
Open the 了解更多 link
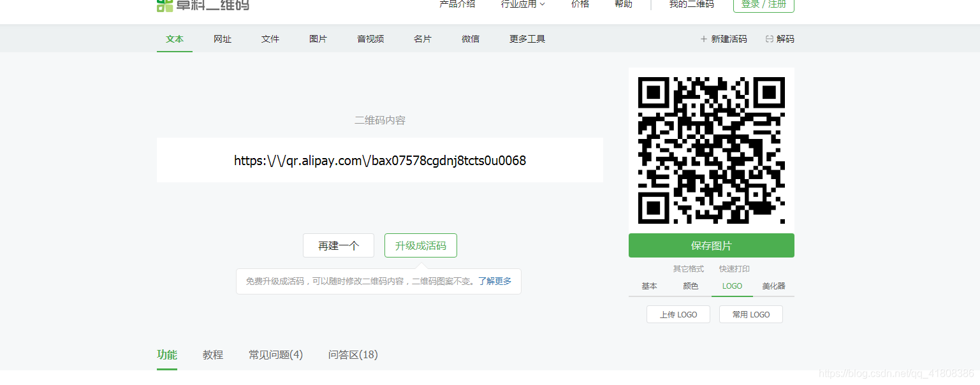495,281
